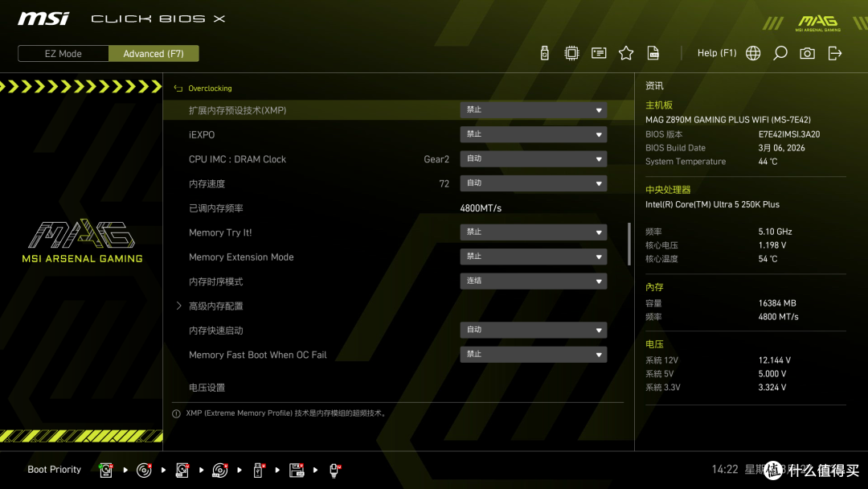Click the 14:22 clock display
868x489 pixels.
click(x=725, y=469)
